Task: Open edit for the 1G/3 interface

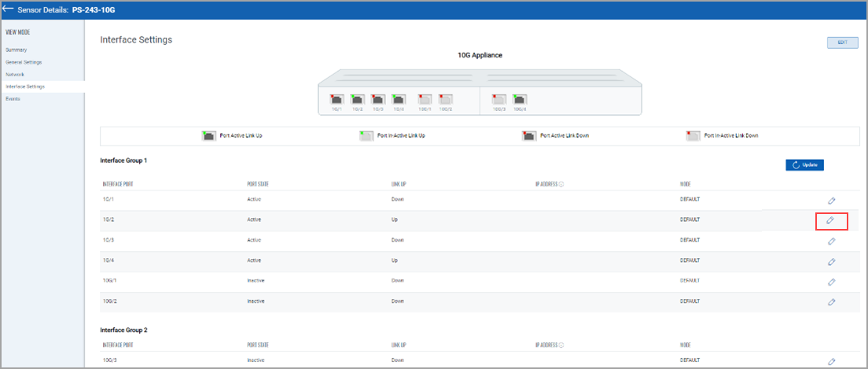Action: (832, 242)
